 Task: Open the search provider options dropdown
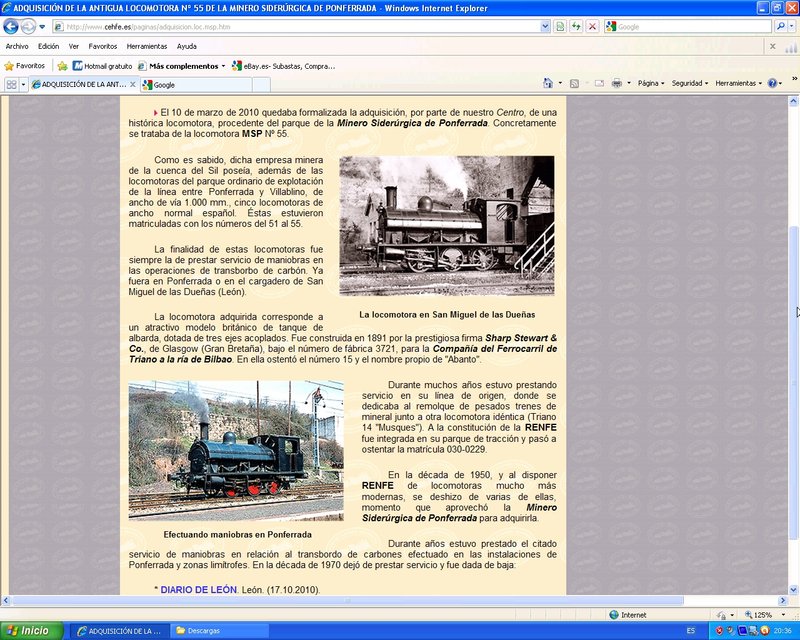[x=792, y=27]
